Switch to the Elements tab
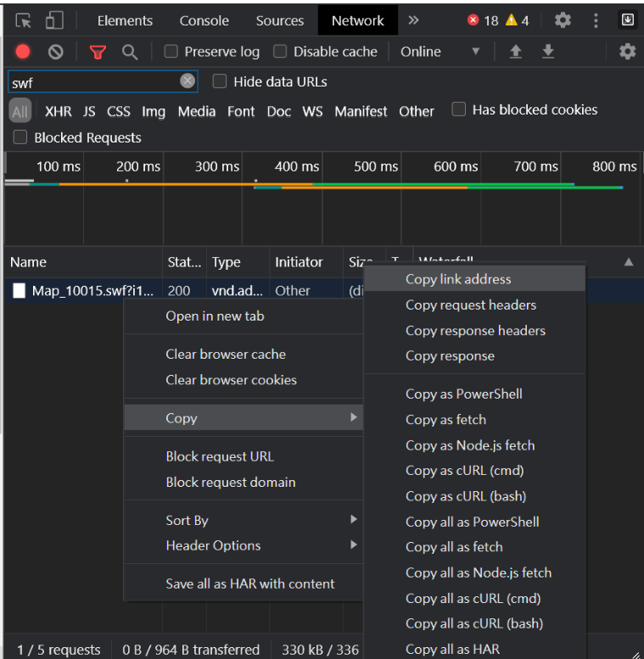The width and height of the screenshot is (644, 659). tap(125, 20)
